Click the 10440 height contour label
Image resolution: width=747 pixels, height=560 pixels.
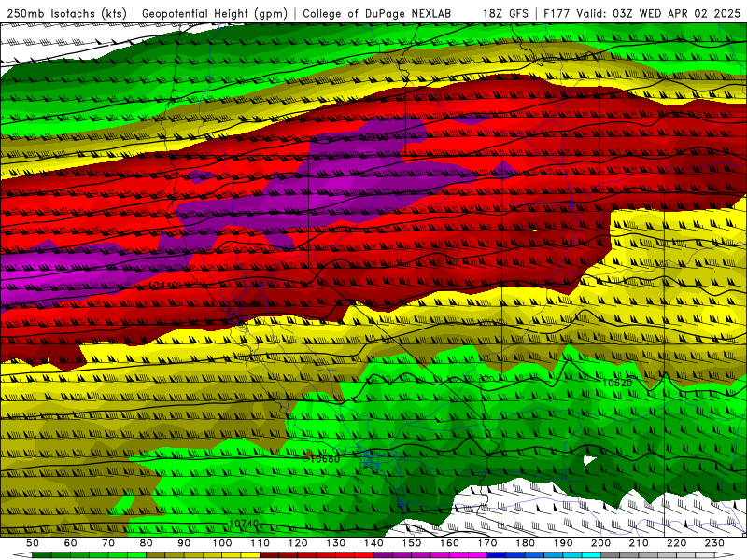162,286
